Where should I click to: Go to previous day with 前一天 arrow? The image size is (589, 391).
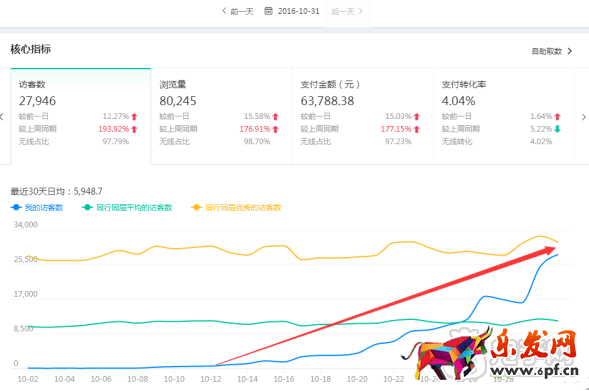point(224,11)
